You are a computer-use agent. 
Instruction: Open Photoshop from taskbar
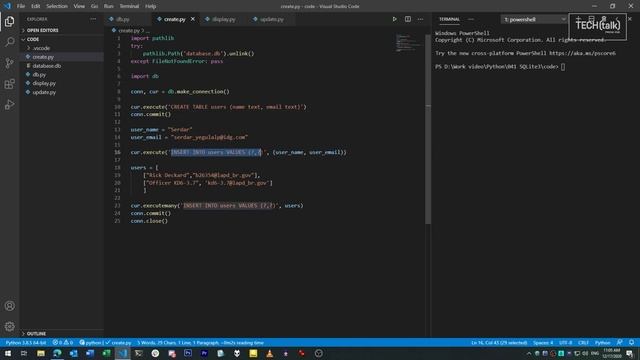[x=188, y=353]
